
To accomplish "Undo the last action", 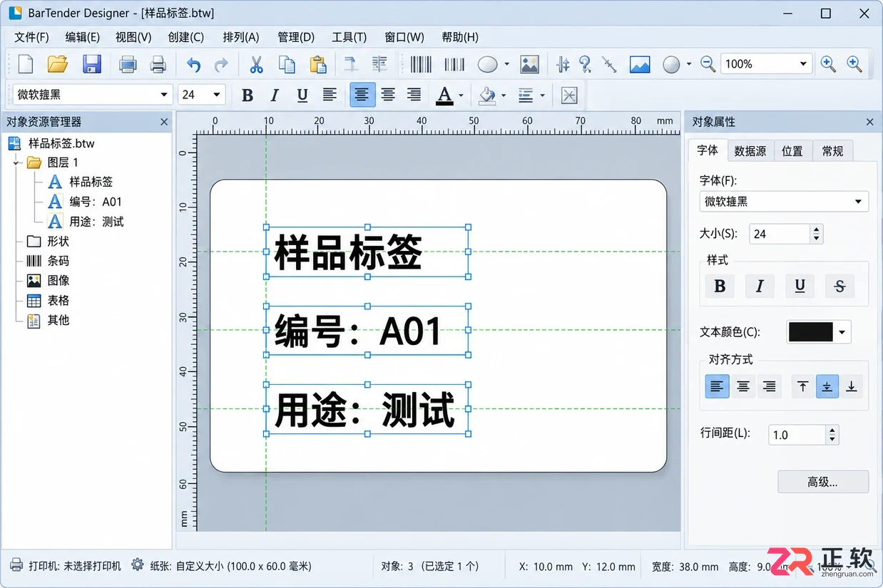I will tap(193, 65).
